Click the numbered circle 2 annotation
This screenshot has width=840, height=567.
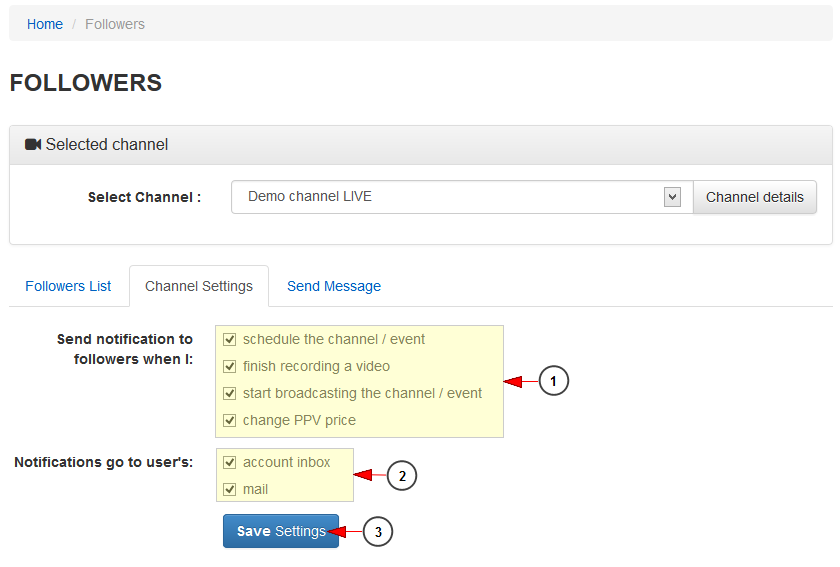click(402, 475)
